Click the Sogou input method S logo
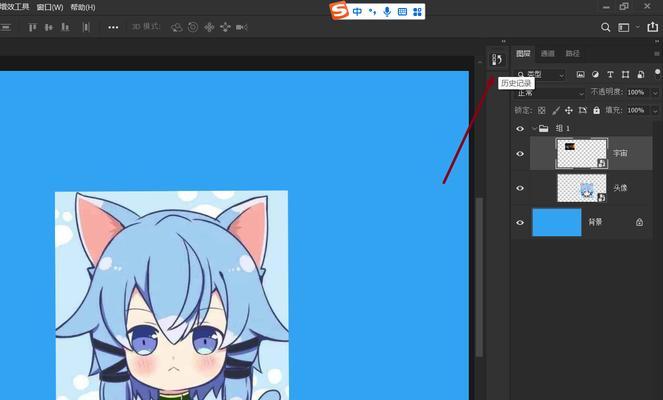This screenshot has height=400, width=663. pyautogui.click(x=339, y=11)
